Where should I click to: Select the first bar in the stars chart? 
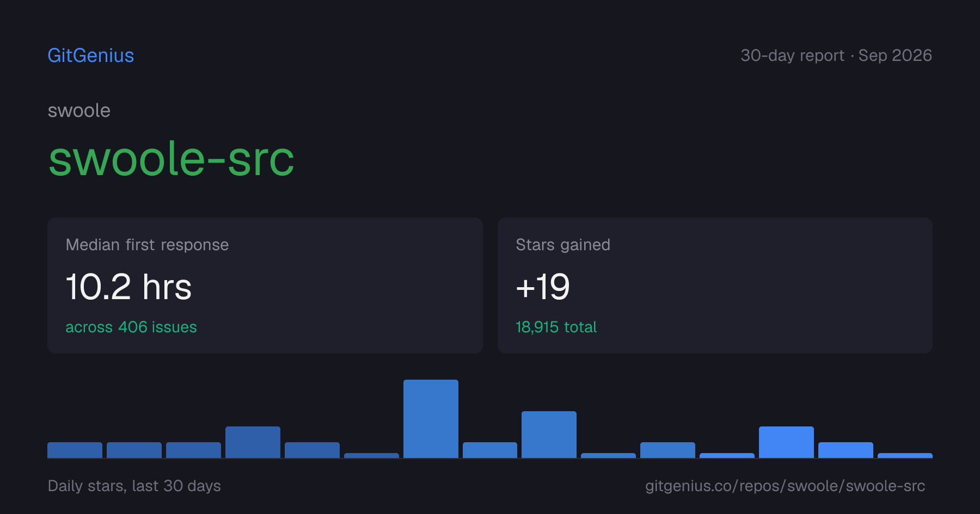click(75, 450)
